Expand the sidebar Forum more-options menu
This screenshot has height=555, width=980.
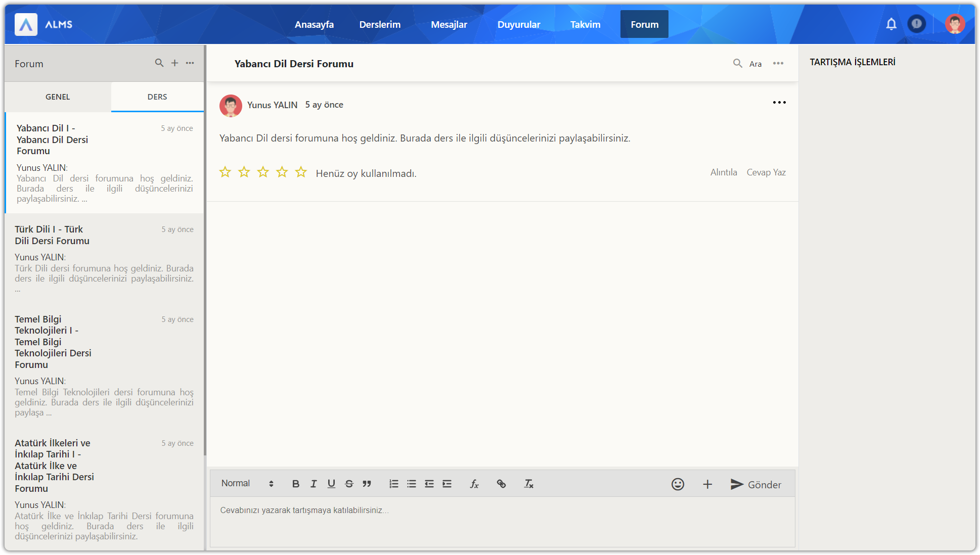190,63
